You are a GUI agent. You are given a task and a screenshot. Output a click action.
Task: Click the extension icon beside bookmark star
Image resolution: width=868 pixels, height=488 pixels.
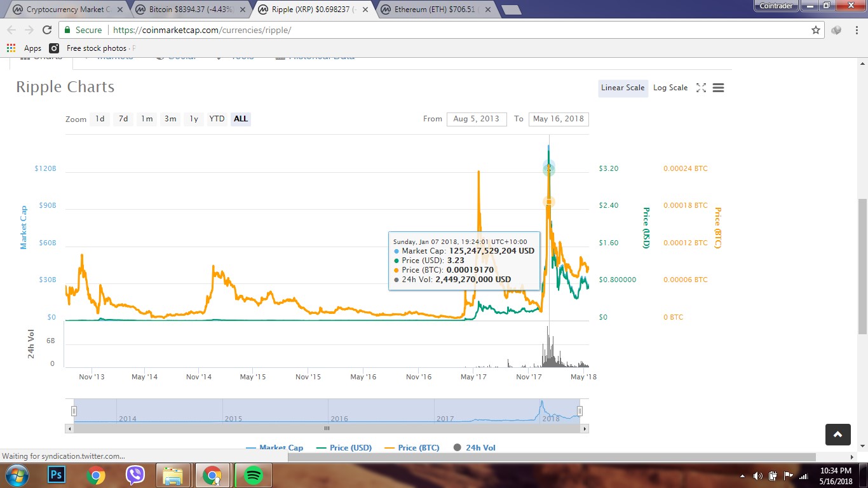(836, 30)
